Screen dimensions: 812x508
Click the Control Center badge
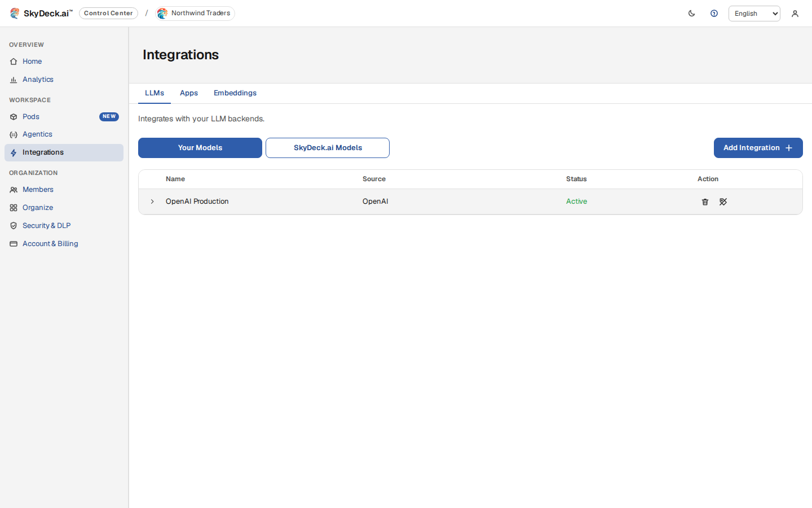(108, 13)
